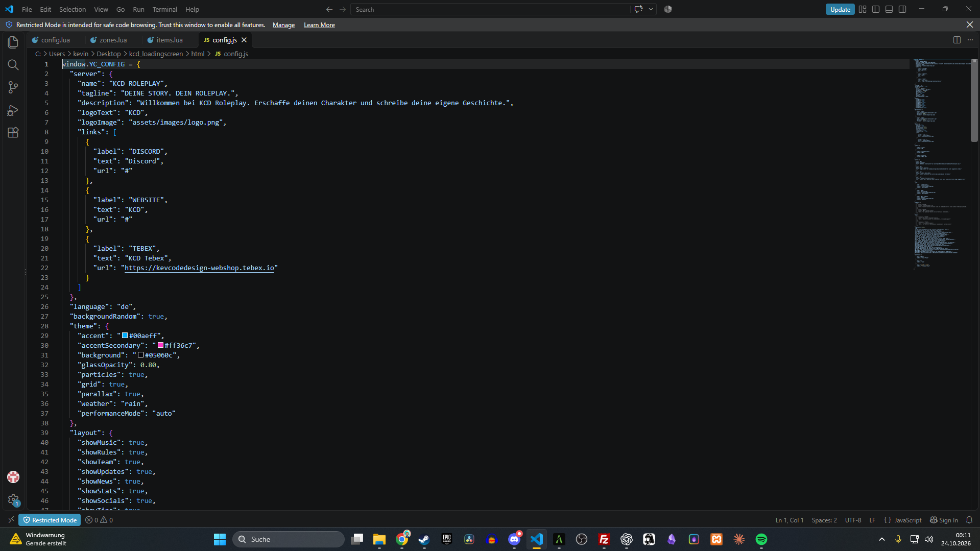980x551 pixels.
Task: Open the Selection menu
Action: click(x=73, y=9)
